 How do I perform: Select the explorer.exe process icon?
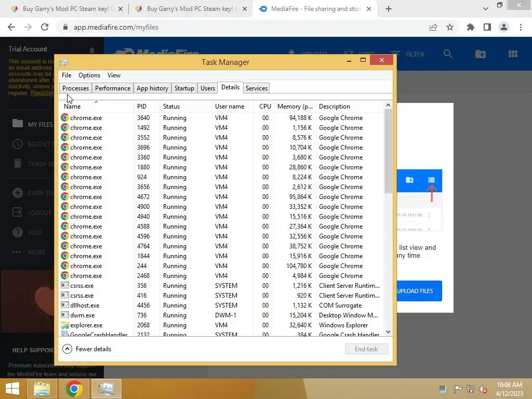coord(65,325)
